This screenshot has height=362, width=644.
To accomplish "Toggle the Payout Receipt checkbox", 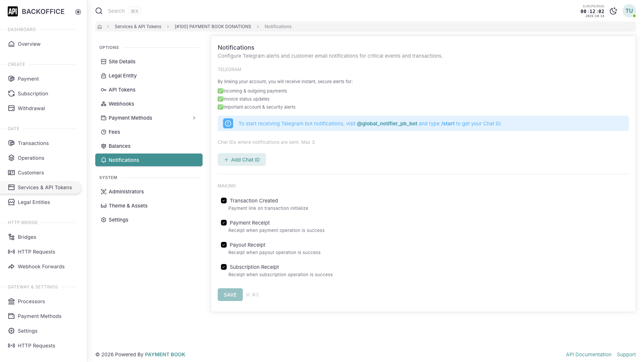I will pyautogui.click(x=224, y=245).
